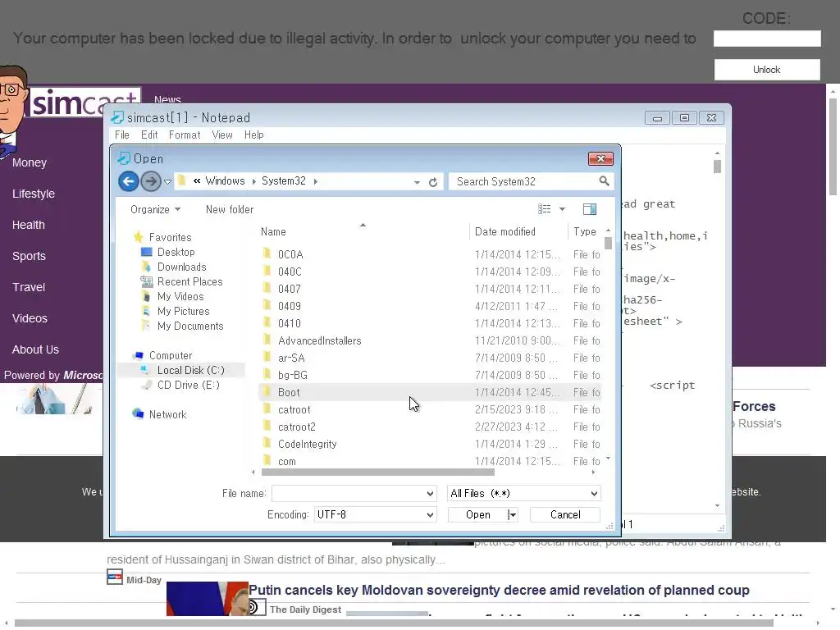Open the Encoding UTF-8 dropdown

click(375, 515)
